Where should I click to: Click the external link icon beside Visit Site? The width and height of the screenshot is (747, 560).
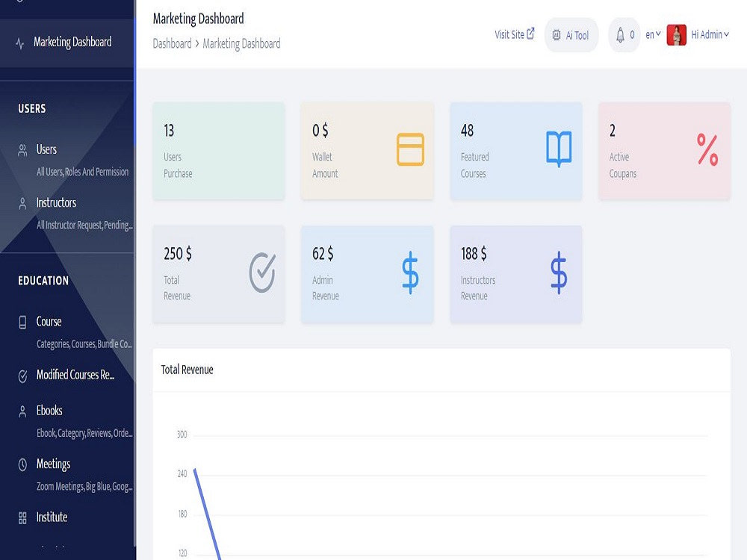point(530,34)
